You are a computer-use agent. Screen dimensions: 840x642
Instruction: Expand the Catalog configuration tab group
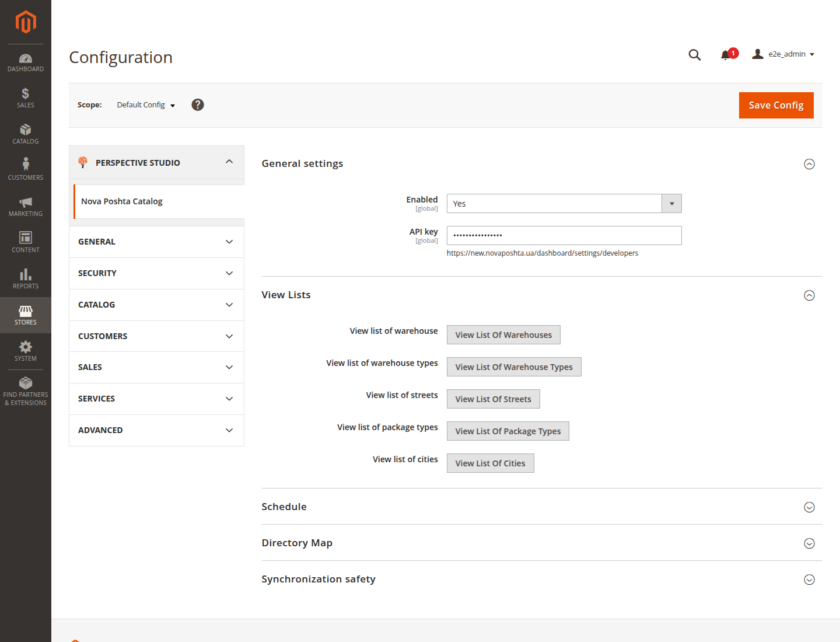click(x=156, y=305)
